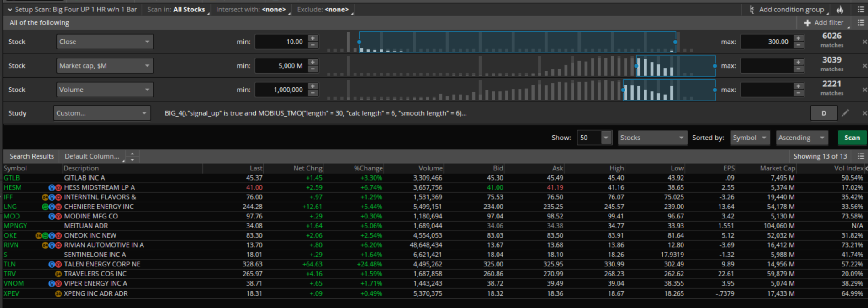Image resolution: width=868 pixels, height=308 pixels.
Task: Sort by the Market Cap column header
Action: click(778, 168)
